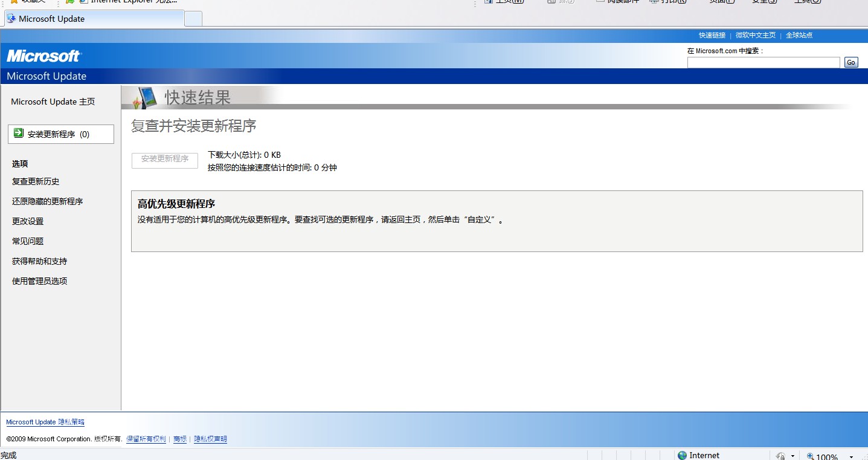
Task: Open the 保留所有权利 footer link
Action: tap(146, 439)
